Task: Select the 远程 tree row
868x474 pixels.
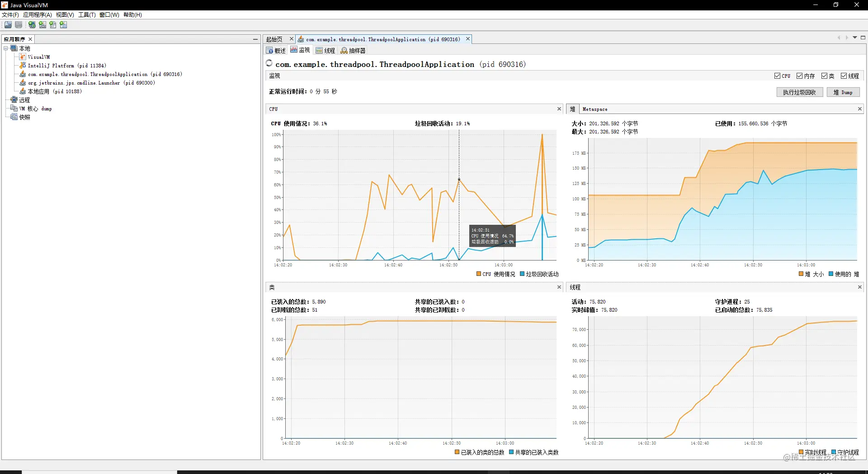Action: [24, 100]
